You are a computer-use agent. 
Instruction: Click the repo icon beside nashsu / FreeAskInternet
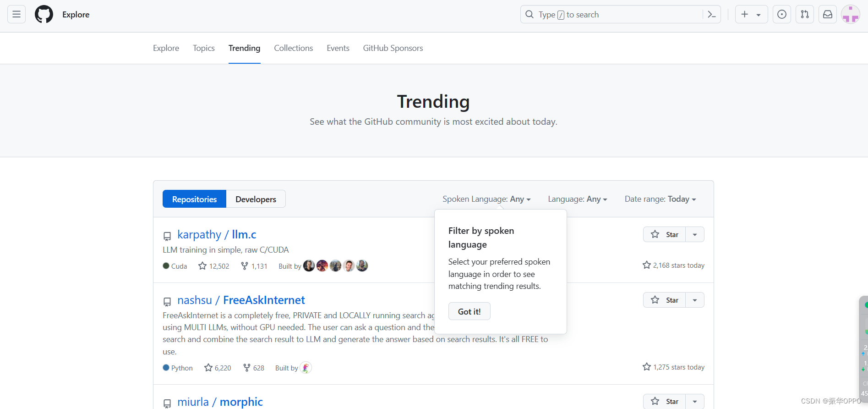point(167,302)
